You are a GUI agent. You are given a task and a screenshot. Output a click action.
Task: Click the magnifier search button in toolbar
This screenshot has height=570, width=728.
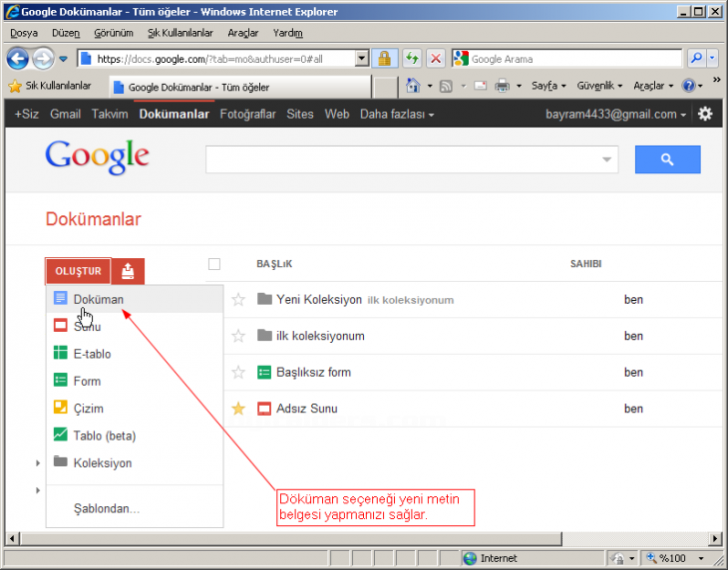tap(696, 59)
